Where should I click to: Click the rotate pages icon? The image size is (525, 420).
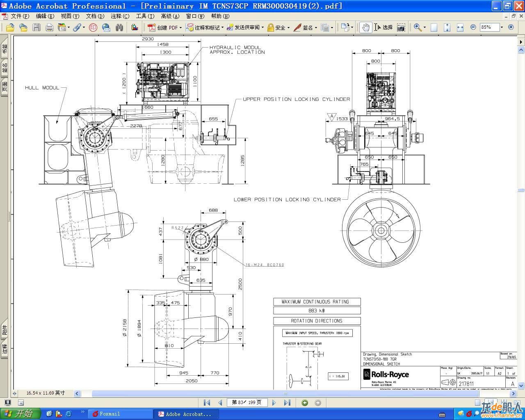345,27
